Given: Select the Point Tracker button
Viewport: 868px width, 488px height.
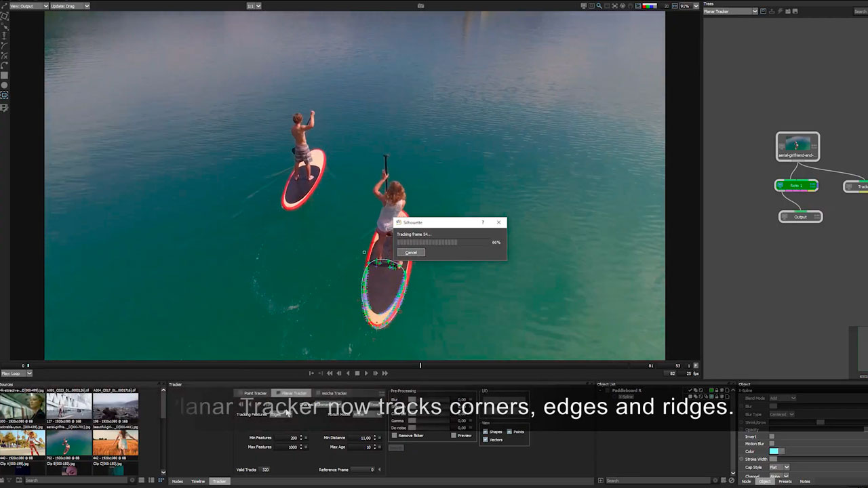Looking at the screenshot, I should 255,393.
